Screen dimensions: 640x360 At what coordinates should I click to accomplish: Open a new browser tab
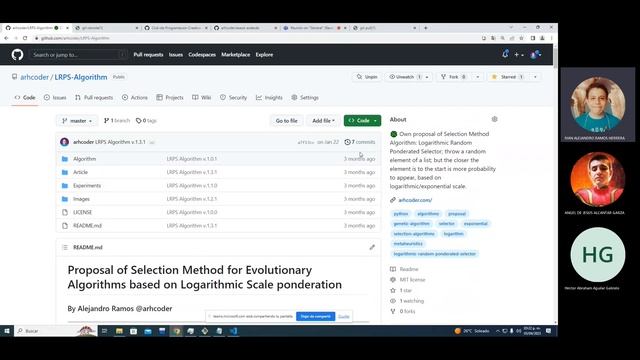click(426, 28)
